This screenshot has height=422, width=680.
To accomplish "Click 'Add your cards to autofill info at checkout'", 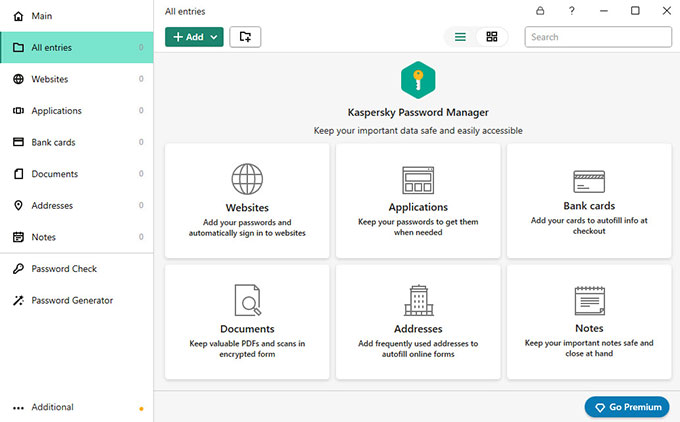I will [589, 226].
